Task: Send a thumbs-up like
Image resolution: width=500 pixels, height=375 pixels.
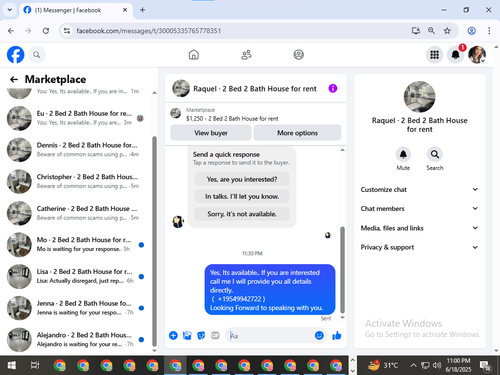Action: [x=337, y=335]
